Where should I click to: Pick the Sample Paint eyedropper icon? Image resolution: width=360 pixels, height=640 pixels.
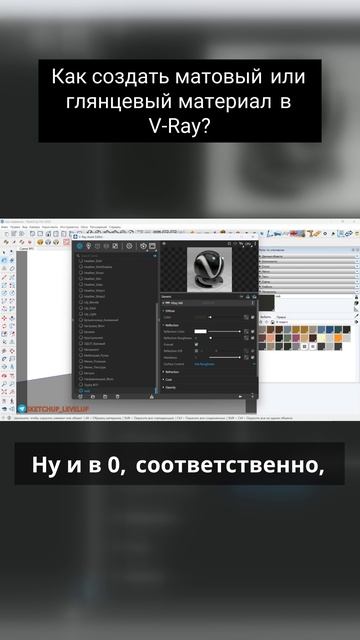tap(356, 316)
